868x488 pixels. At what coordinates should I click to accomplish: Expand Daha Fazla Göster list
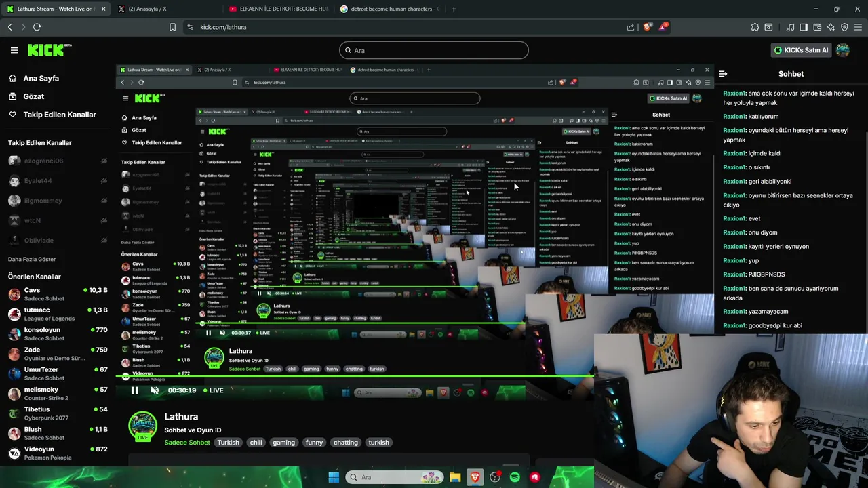(32, 259)
